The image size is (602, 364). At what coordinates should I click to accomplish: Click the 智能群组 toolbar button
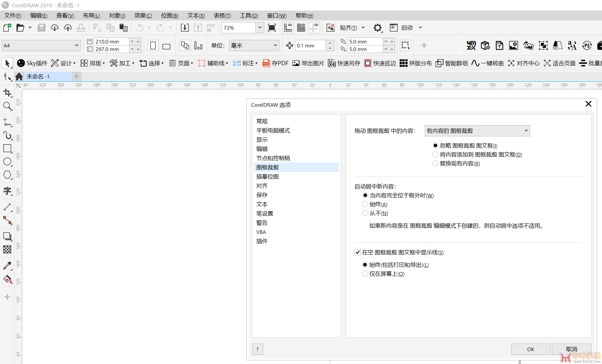451,63
